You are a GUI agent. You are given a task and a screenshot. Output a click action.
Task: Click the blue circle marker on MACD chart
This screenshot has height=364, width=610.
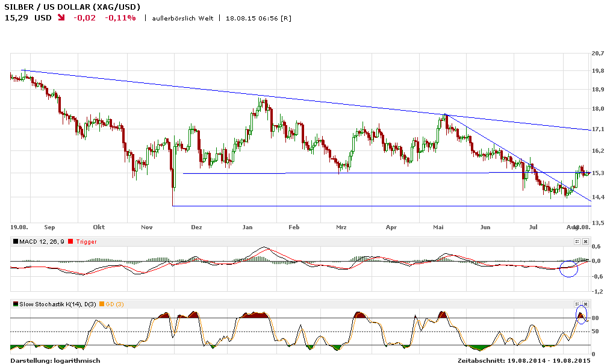point(568,268)
